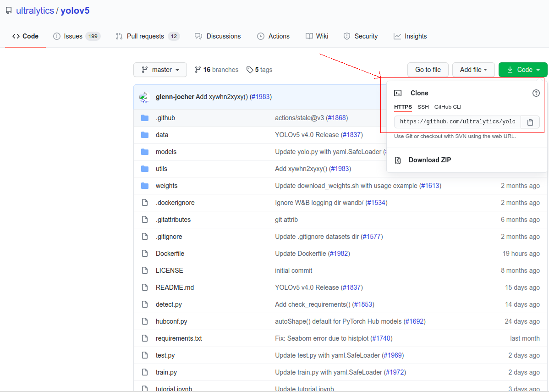
Task: Click Download ZIP
Action: [x=430, y=160]
